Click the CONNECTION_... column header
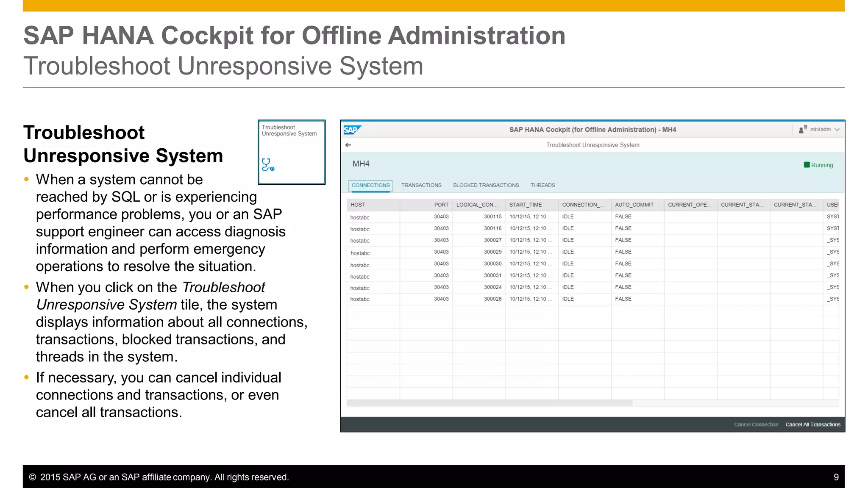This screenshot has width=868, height=488. pyautogui.click(x=585, y=205)
